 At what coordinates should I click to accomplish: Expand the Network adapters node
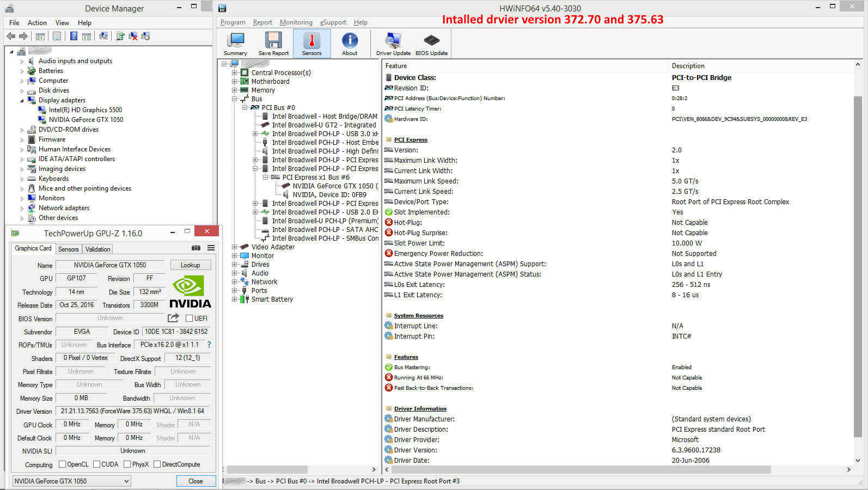pyautogui.click(x=22, y=209)
